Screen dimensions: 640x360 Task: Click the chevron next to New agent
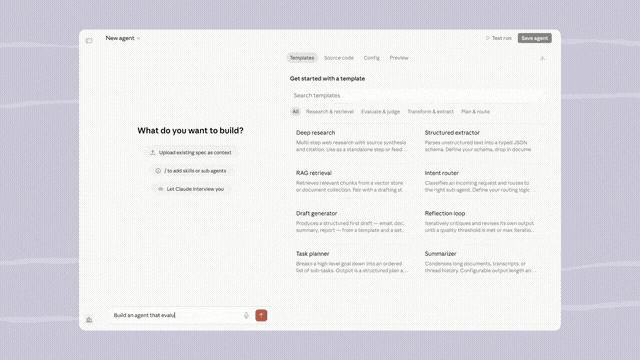click(138, 38)
